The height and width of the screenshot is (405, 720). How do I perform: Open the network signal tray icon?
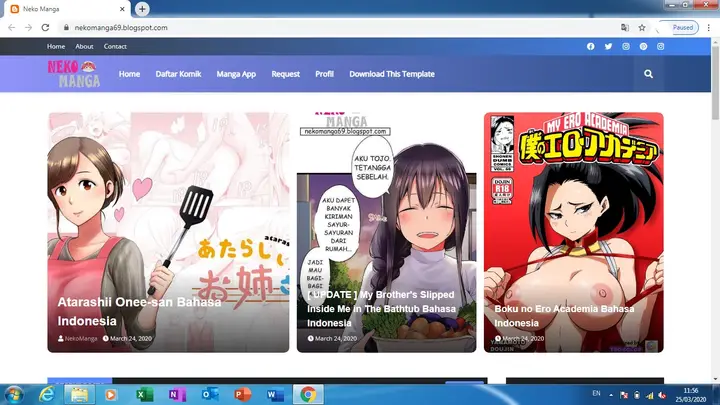tap(649, 395)
